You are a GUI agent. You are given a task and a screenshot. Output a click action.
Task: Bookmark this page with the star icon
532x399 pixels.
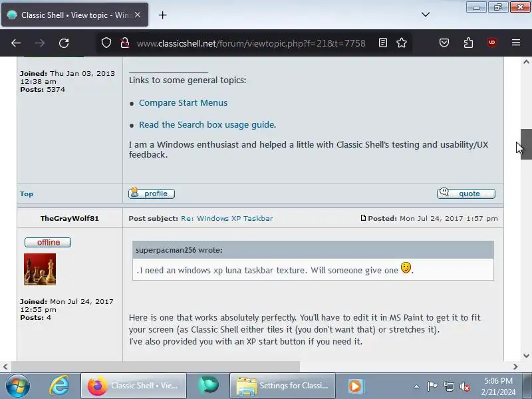(402, 43)
